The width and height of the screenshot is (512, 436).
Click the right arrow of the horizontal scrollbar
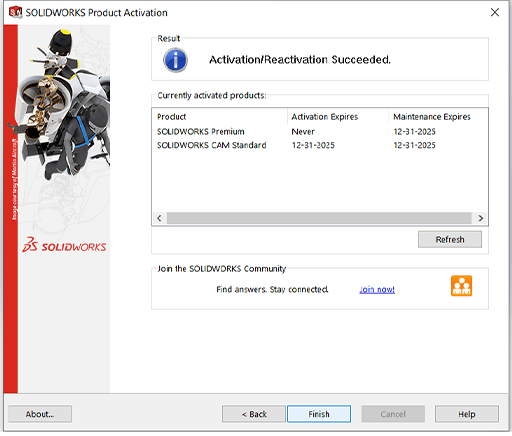click(480, 218)
